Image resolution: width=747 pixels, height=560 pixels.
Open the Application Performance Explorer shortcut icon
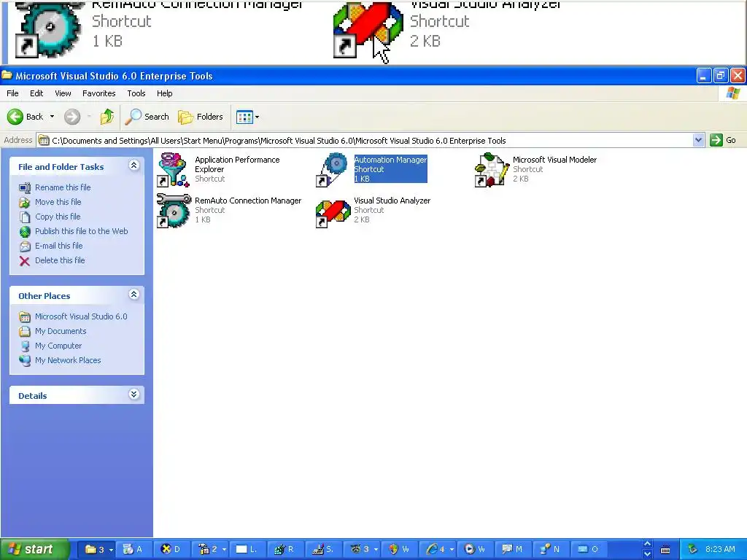click(174, 169)
